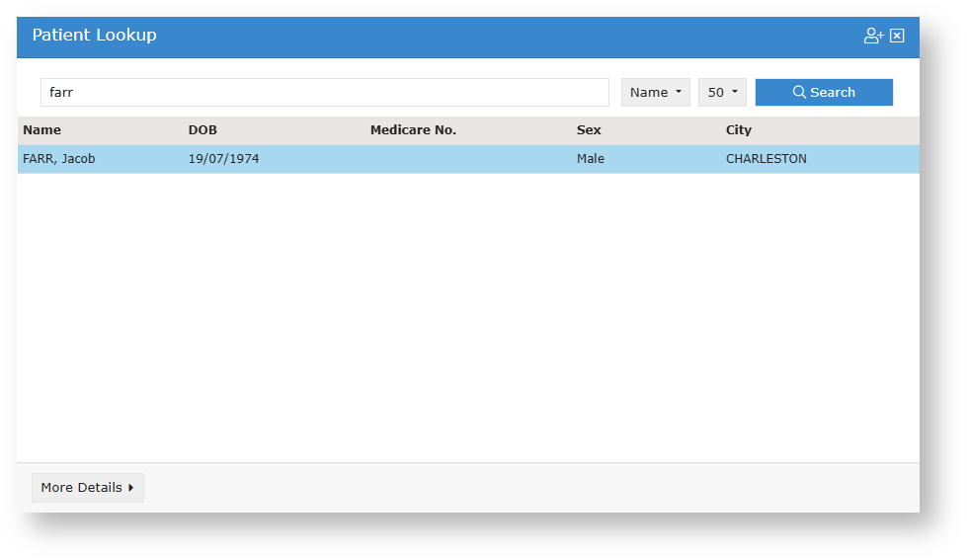Click the 19/07/1974 date of birth cell
Image resolution: width=967 pixels, height=560 pixels.
click(x=223, y=159)
